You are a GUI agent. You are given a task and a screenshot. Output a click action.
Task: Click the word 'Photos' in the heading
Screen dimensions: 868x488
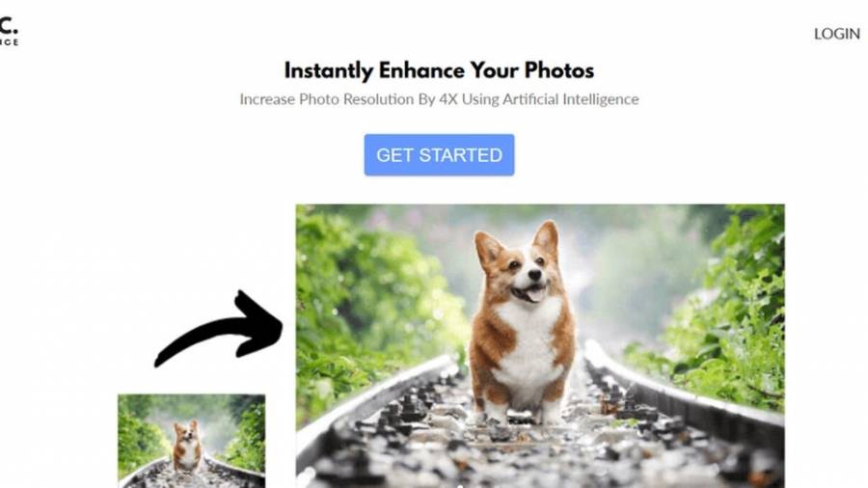pyautogui.click(x=559, y=70)
